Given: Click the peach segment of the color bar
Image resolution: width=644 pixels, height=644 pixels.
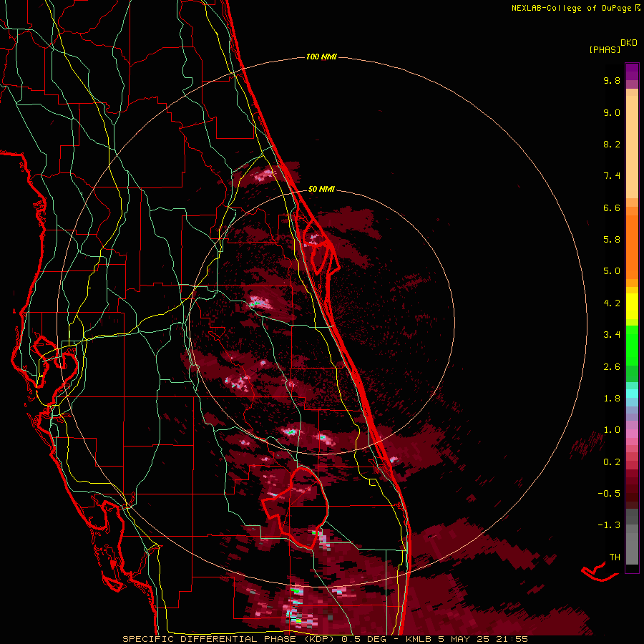Looking at the screenshot, I should [632, 147].
